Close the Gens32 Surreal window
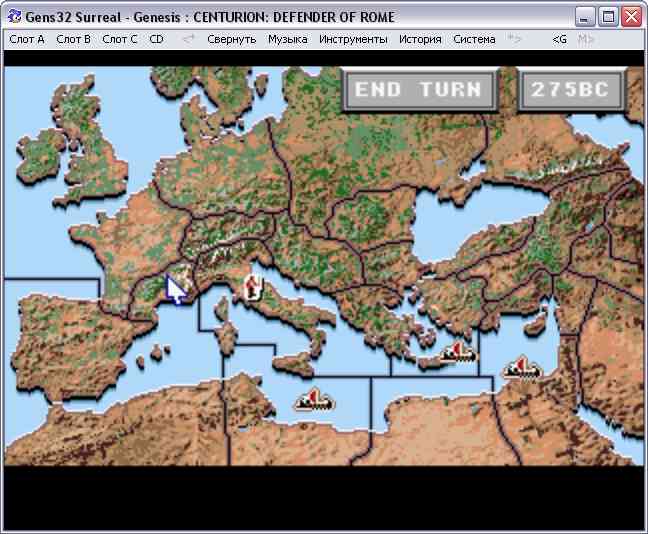The height and width of the screenshot is (534, 648). coord(632,17)
